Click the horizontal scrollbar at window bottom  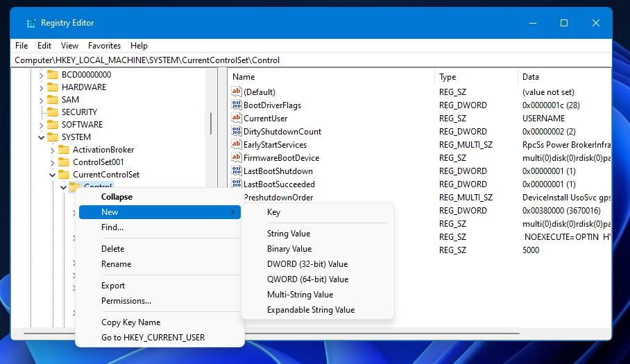(271, 333)
